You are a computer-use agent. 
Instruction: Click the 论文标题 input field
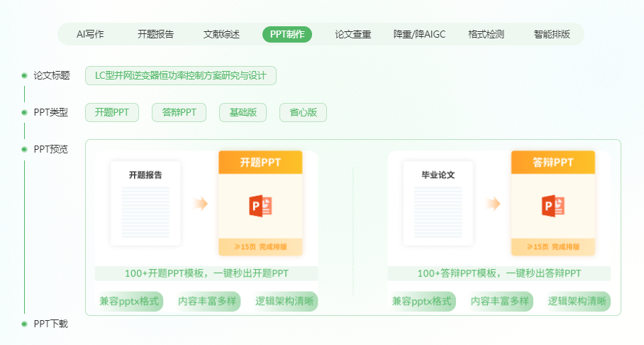(x=180, y=75)
